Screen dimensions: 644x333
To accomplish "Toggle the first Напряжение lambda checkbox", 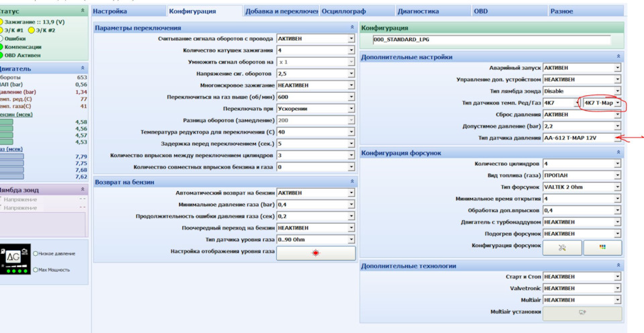I will click(x=1, y=199).
